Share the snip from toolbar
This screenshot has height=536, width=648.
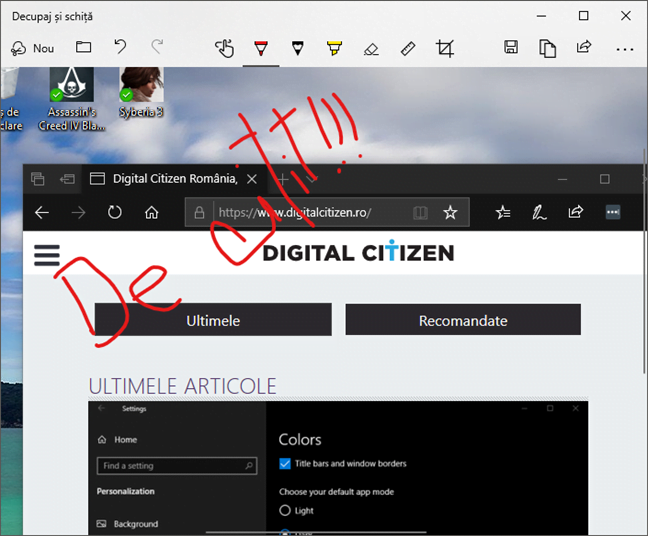coord(584,47)
